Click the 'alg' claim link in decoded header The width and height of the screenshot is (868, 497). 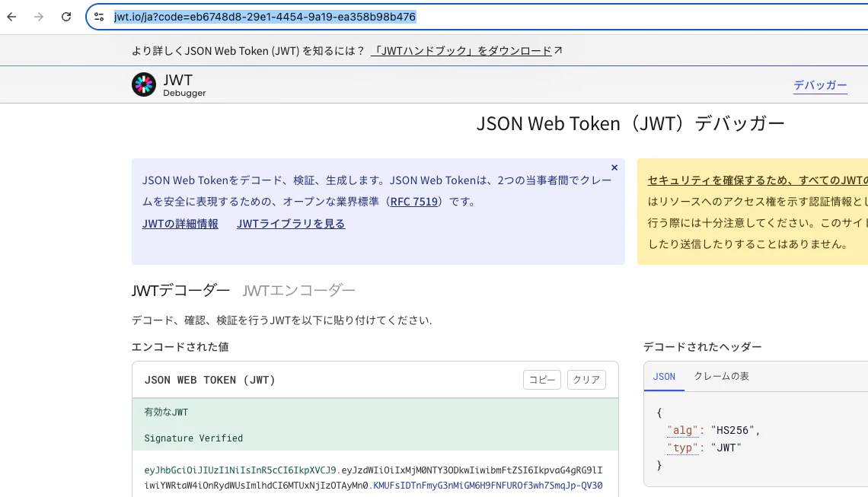[x=681, y=430]
